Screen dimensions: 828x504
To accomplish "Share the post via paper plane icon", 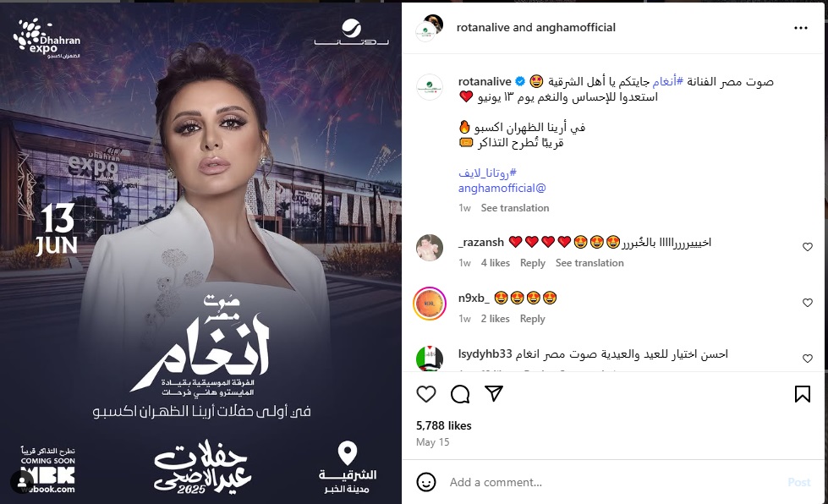I will click(x=494, y=394).
